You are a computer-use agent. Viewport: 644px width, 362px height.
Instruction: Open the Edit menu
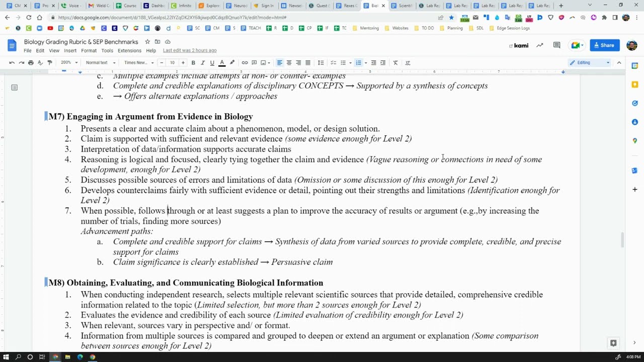coord(40,51)
